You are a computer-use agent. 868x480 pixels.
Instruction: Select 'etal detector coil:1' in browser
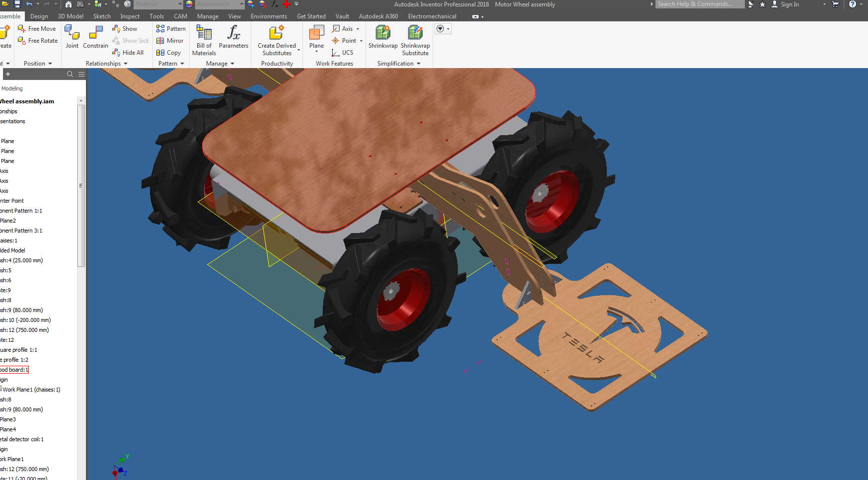pos(22,439)
